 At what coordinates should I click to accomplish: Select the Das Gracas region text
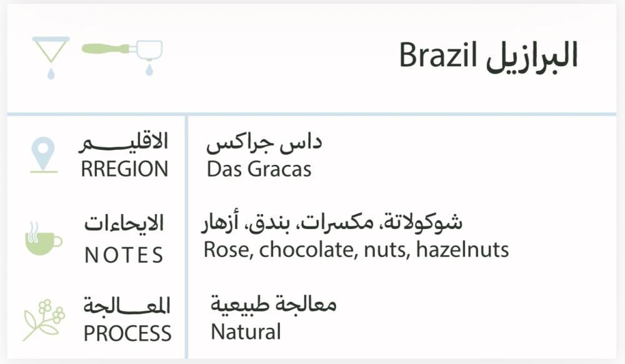[259, 169]
